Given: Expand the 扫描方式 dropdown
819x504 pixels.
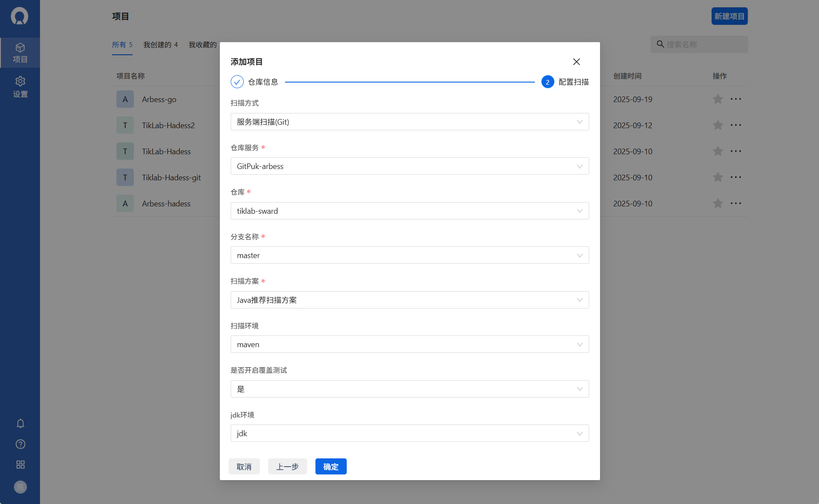Looking at the screenshot, I should tap(410, 122).
